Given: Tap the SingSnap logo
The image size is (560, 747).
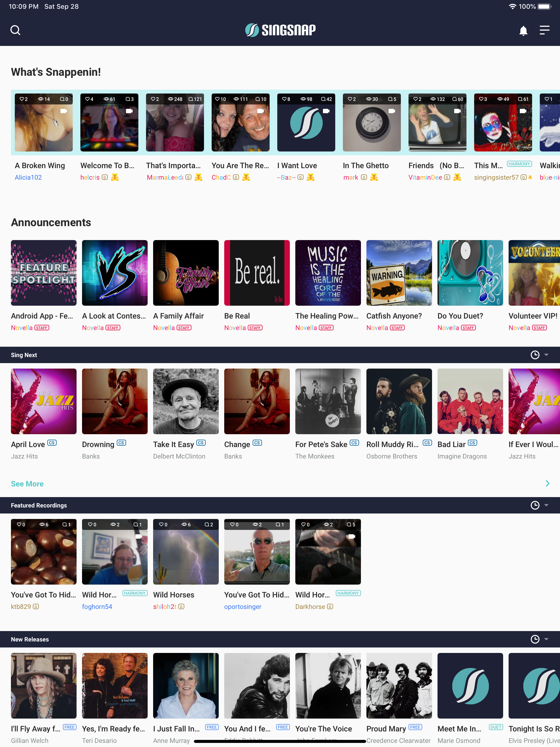Looking at the screenshot, I should pos(280,30).
